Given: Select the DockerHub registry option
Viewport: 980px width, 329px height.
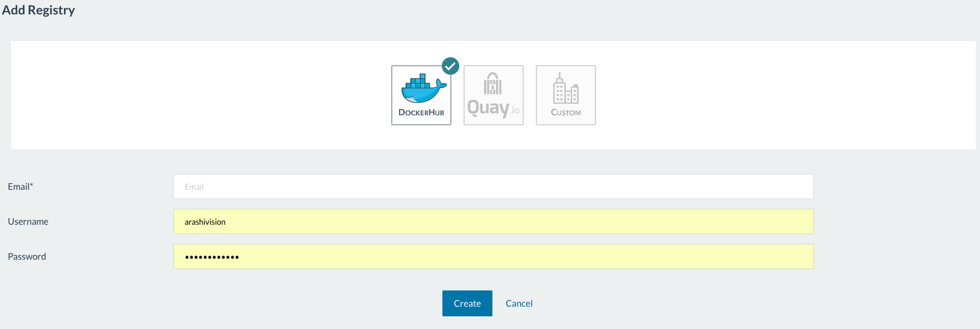Looking at the screenshot, I should [421, 95].
